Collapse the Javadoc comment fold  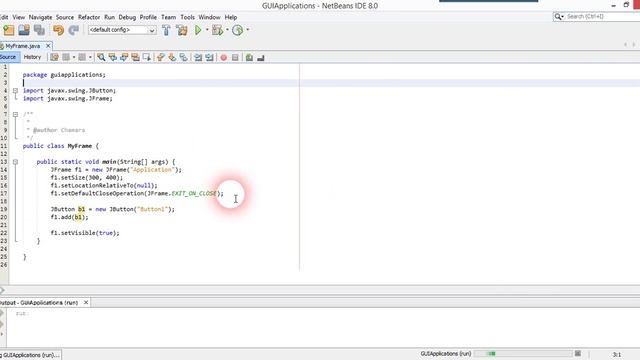[16, 114]
